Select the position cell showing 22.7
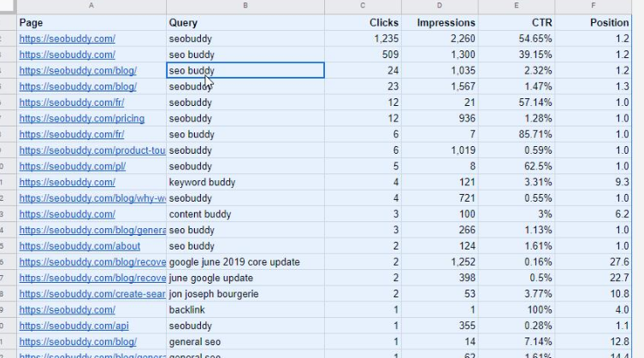Screen dimensions: 644x358 (x=593, y=278)
